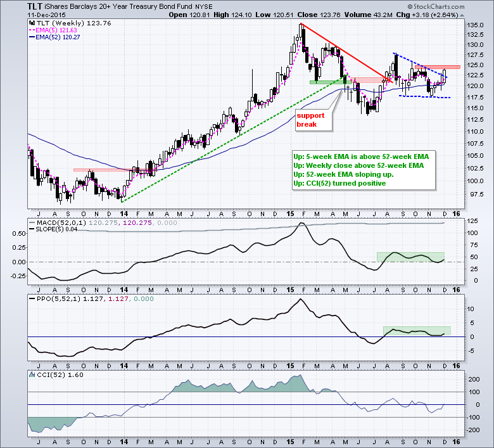Click the small up-triangle next to Chg value
Image resolution: width=494 pixels, height=448 pixels.
(462, 15)
